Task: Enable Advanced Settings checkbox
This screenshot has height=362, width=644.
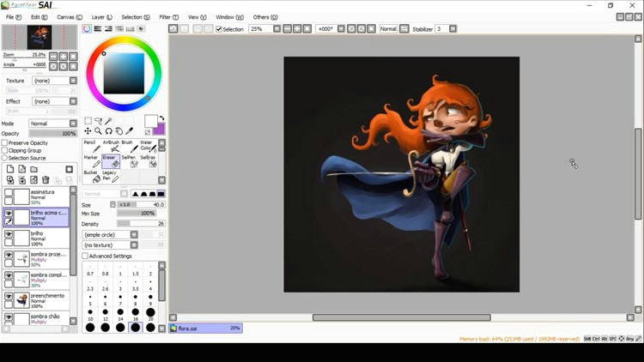Action: point(85,256)
